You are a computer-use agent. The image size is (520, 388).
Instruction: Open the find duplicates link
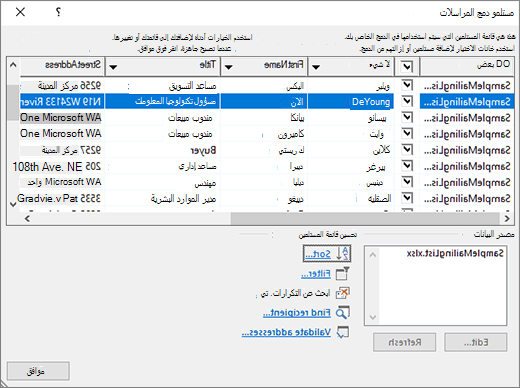[296, 293]
